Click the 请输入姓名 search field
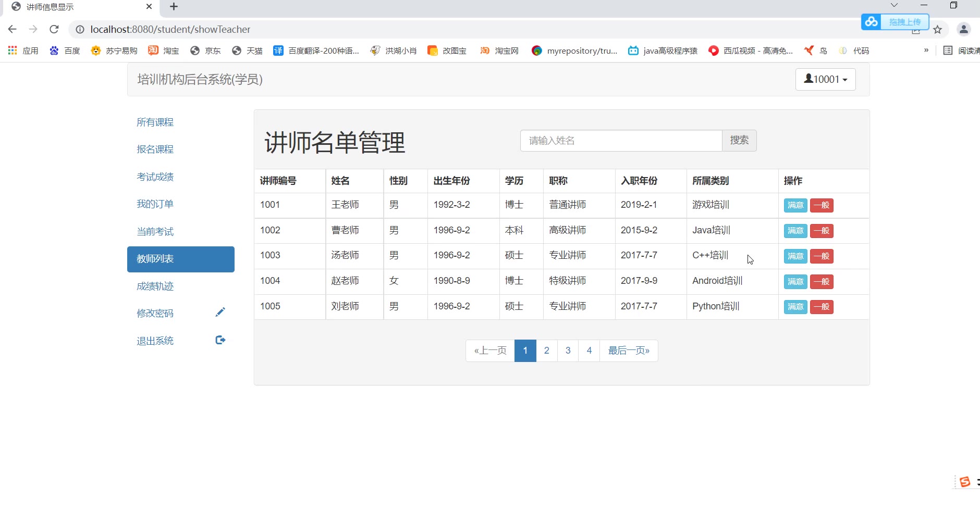 coord(620,141)
